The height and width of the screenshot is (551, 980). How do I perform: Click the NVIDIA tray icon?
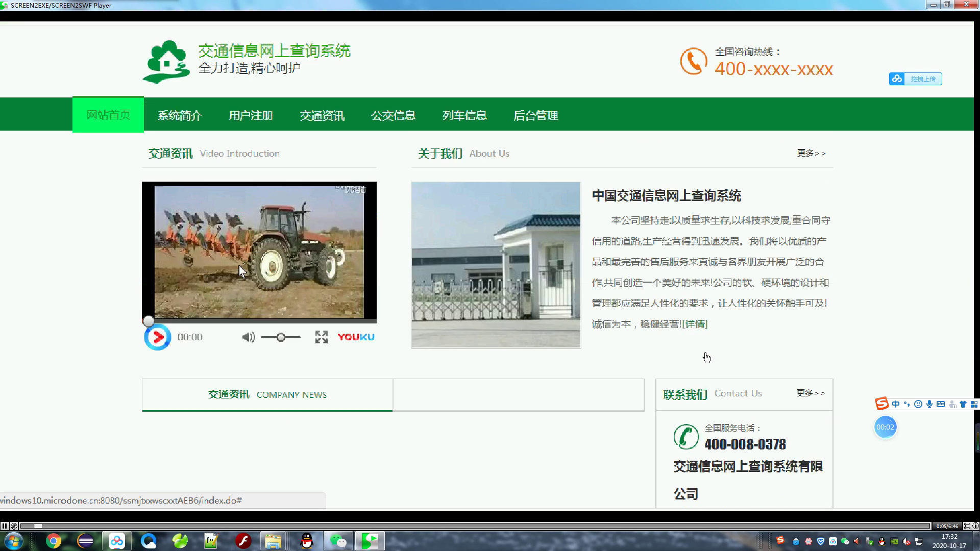pos(894,541)
